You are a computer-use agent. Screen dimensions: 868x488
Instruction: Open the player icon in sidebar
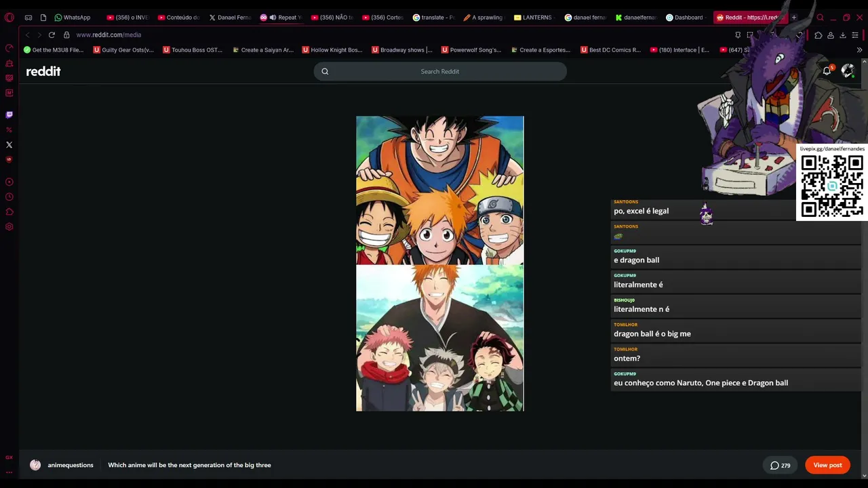click(9, 182)
